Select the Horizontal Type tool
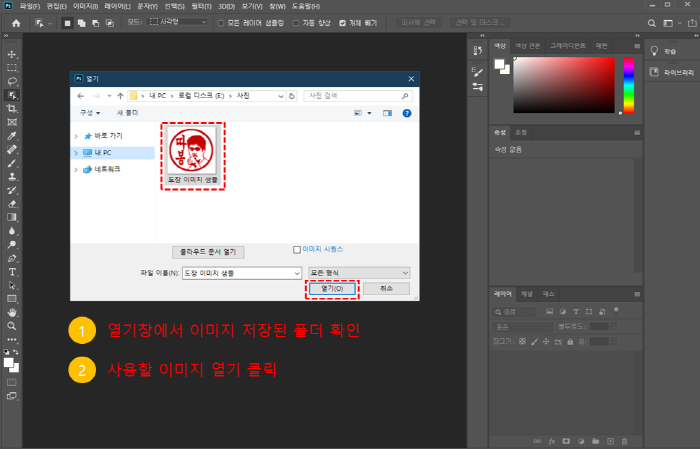Viewport: 700px width, 449px height. 12,272
